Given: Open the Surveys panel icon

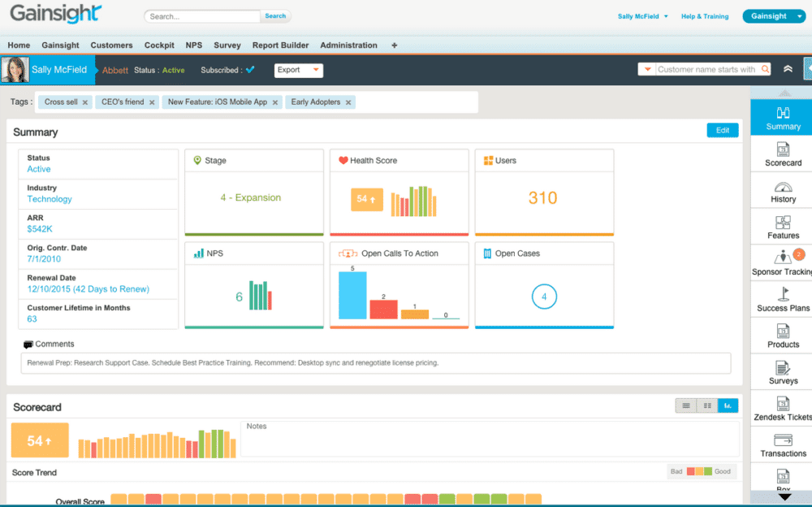Looking at the screenshot, I should click(782, 372).
